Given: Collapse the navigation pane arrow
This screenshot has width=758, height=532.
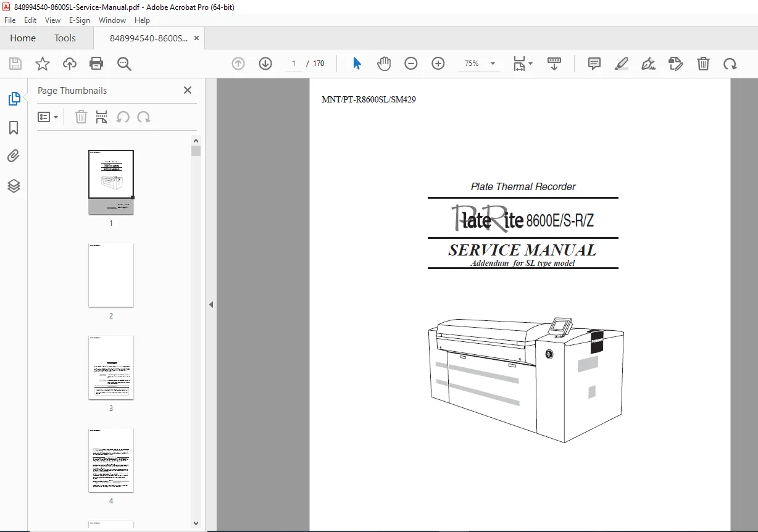Looking at the screenshot, I should click(x=211, y=304).
